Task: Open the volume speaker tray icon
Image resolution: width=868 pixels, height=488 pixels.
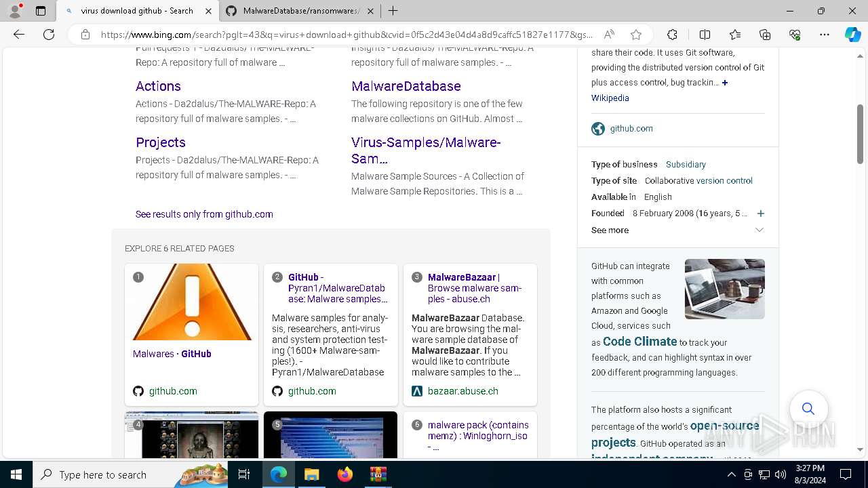Action: (781, 474)
